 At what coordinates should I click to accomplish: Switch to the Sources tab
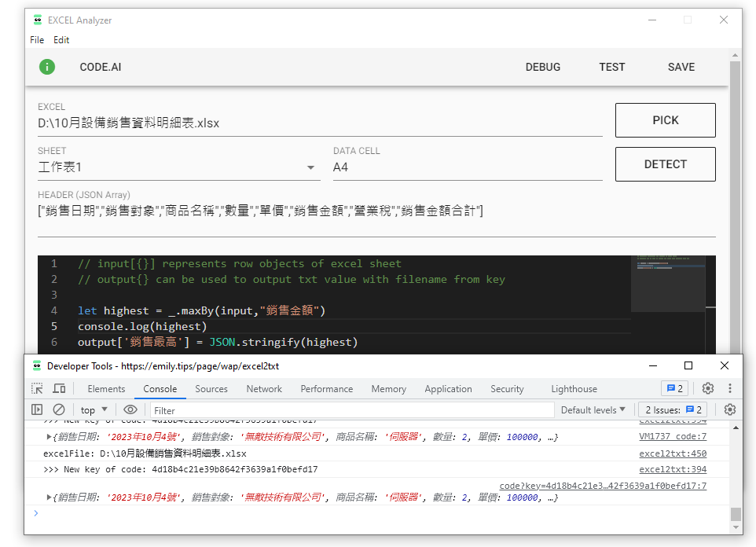[211, 389]
